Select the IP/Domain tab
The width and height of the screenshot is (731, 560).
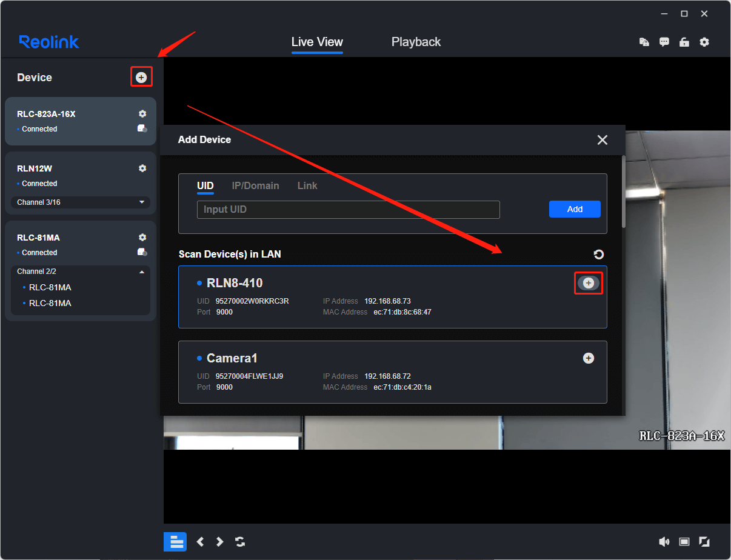click(255, 185)
